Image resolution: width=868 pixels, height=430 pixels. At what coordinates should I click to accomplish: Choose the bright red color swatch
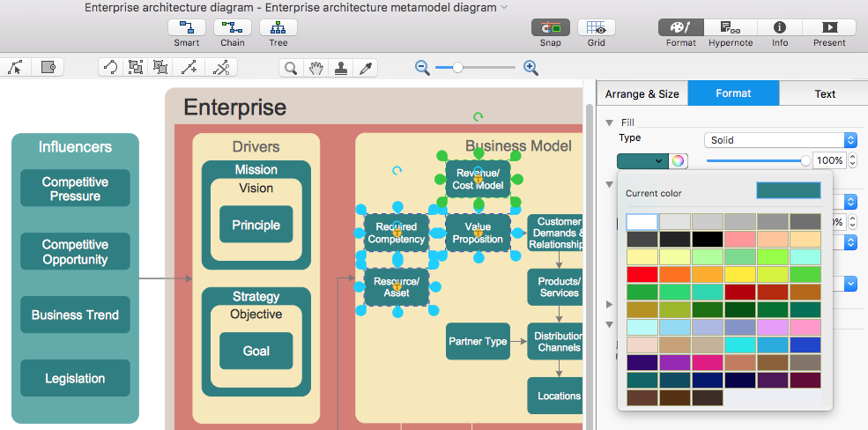point(642,274)
